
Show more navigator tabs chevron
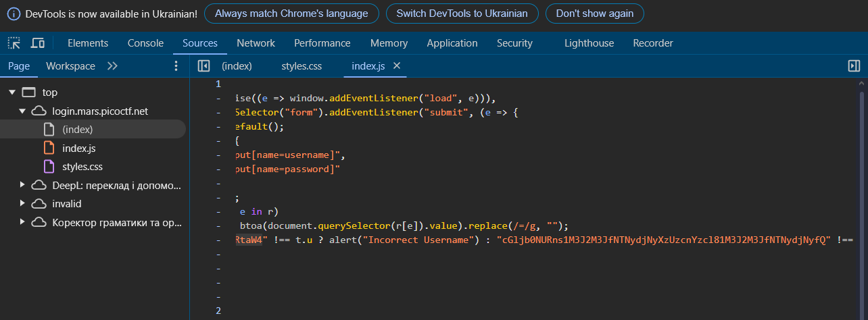112,66
